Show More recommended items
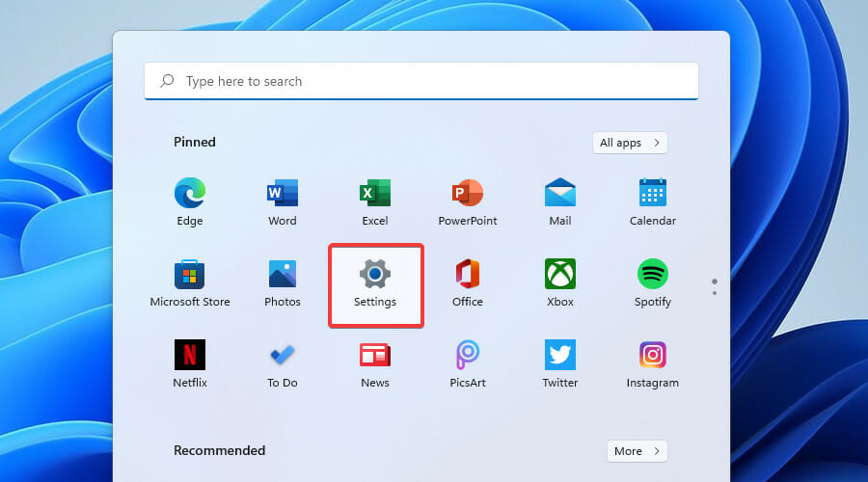Viewport: 868px width, 482px height. [637, 451]
